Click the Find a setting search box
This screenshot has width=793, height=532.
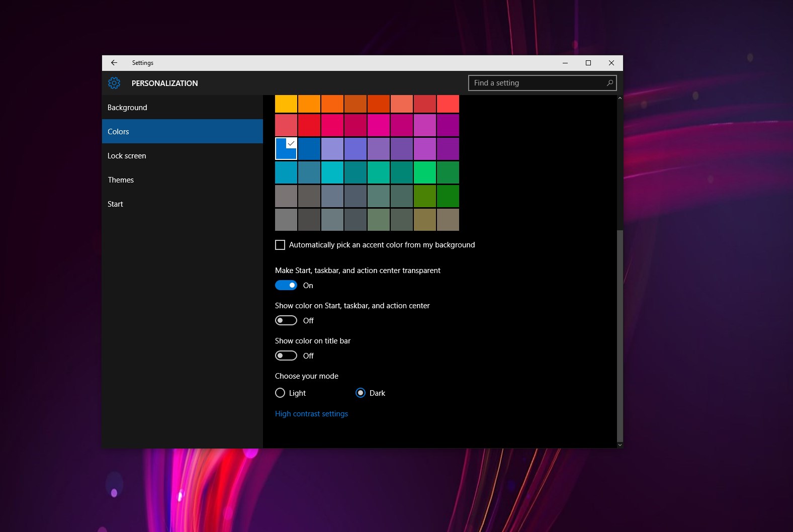click(x=538, y=83)
